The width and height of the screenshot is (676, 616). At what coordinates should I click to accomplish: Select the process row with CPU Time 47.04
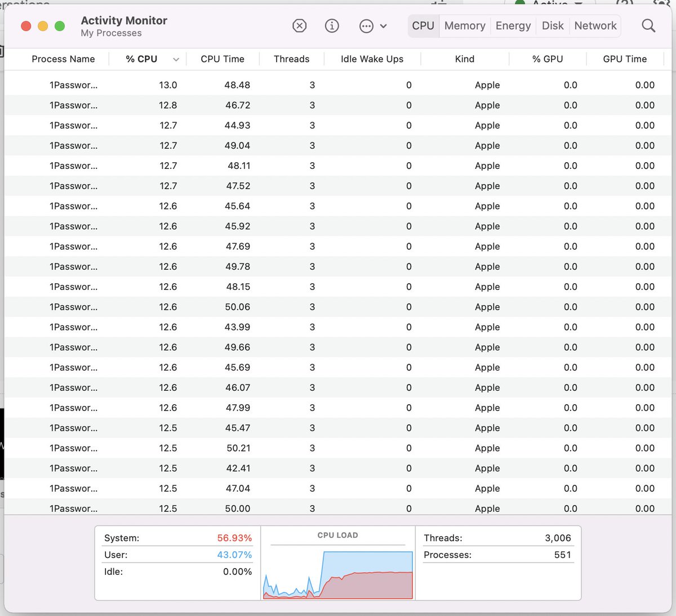[x=338, y=489]
